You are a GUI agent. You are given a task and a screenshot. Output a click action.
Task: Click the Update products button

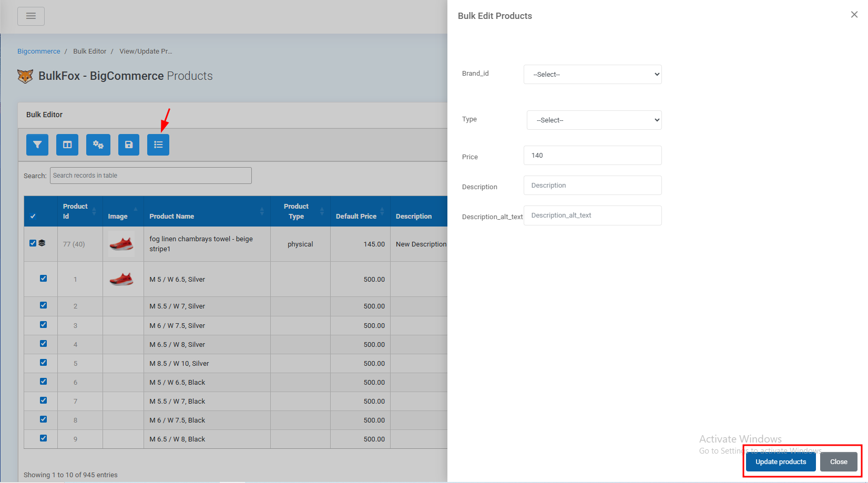[x=781, y=462]
